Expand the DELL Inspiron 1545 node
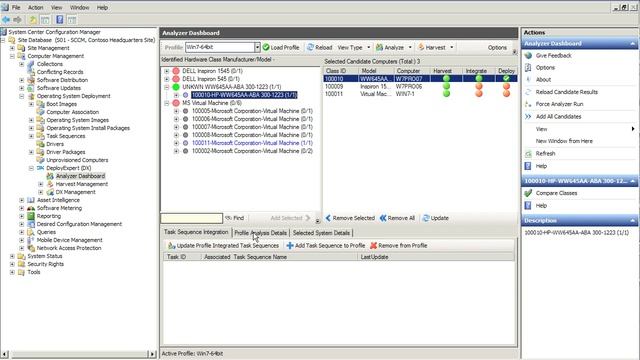Image resolution: width=640 pixels, height=360 pixels. point(167,71)
